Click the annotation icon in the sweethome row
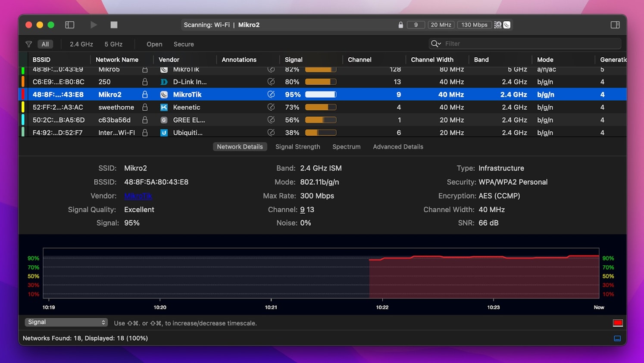This screenshot has width=644, height=363. click(272, 107)
